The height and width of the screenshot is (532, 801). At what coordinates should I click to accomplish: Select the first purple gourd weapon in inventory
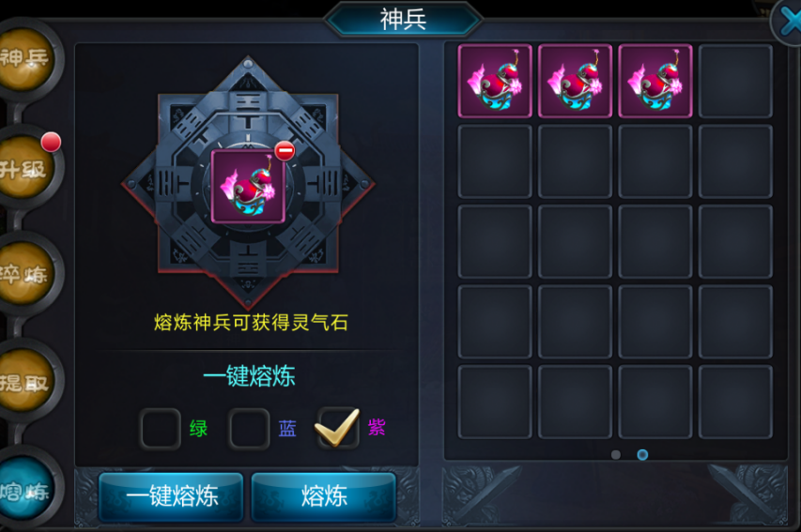(x=495, y=81)
